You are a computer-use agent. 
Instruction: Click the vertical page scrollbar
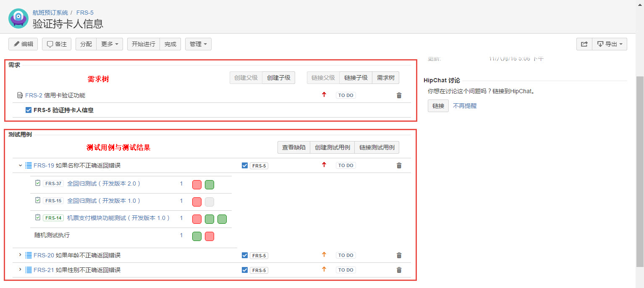(x=640, y=172)
